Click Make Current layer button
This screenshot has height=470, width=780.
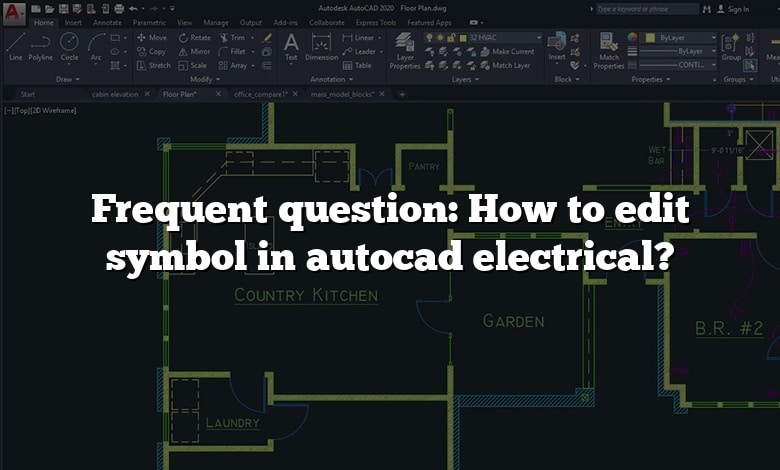[x=507, y=51]
